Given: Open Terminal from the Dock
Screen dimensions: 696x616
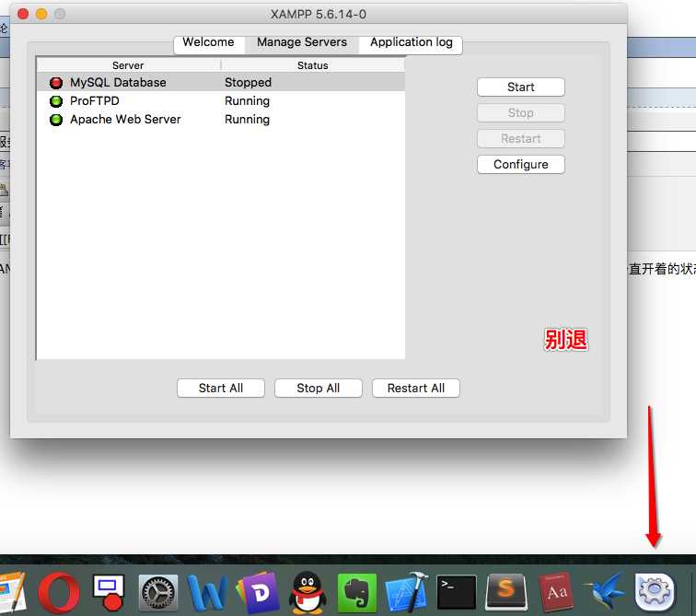Looking at the screenshot, I should 457,593.
